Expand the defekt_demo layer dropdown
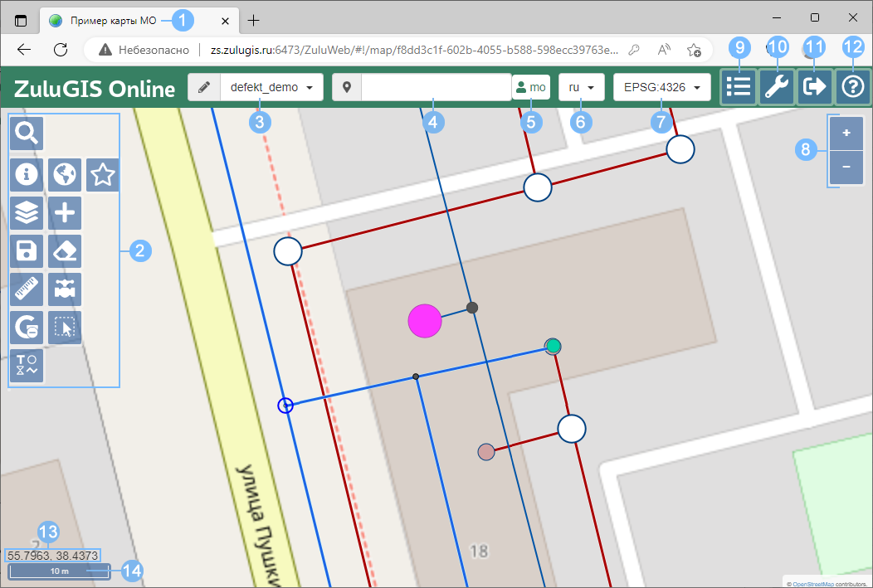This screenshot has width=873, height=588. pyautogui.click(x=271, y=87)
